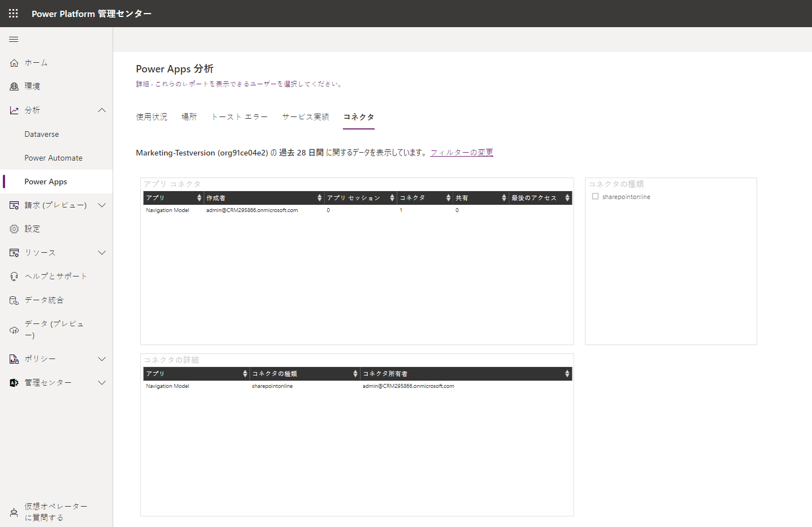Collapse the navigation hamburger menu
Image resolution: width=812 pixels, height=527 pixels.
[x=14, y=39]
